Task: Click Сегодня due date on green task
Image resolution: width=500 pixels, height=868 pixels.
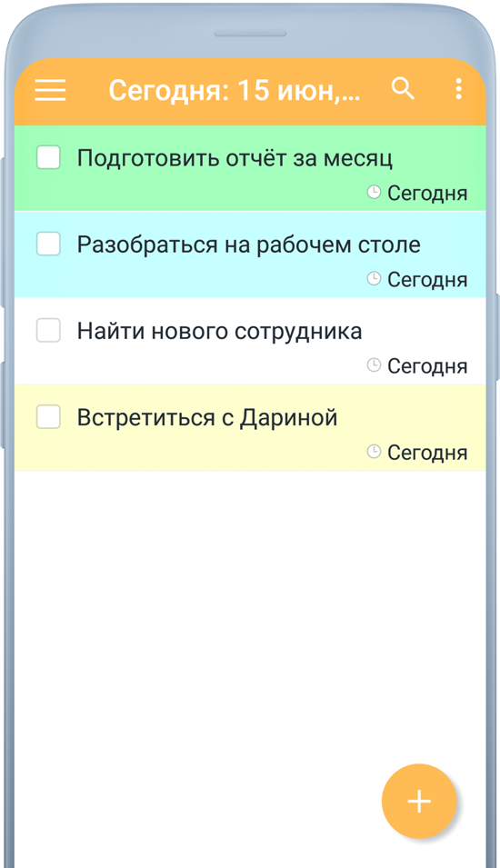Action: click(x=427, y=194)
